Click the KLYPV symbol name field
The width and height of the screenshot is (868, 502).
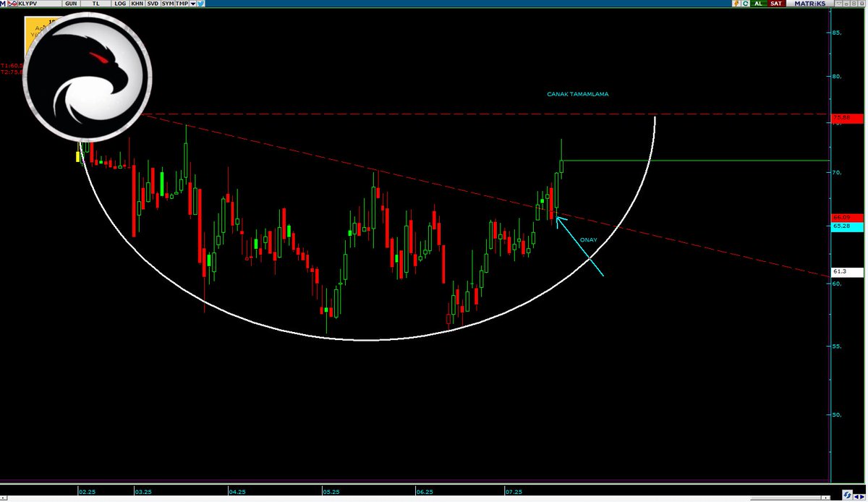pyautogui.click(x=39, y=4)
